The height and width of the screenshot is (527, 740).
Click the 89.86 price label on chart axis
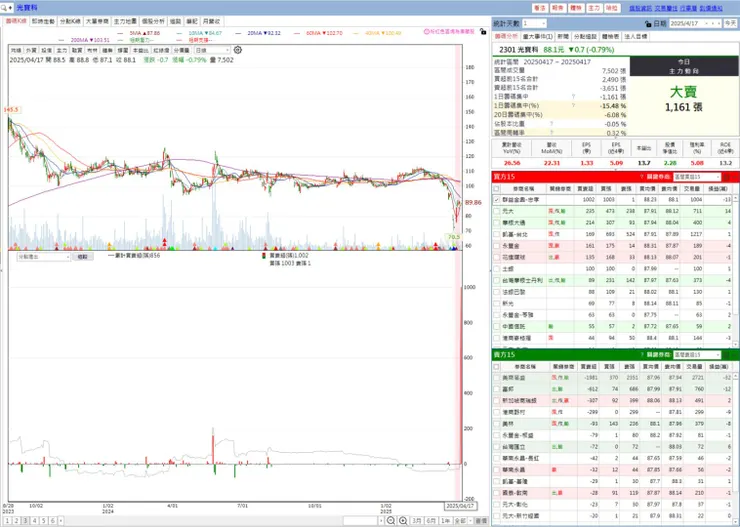click(473, 202)
